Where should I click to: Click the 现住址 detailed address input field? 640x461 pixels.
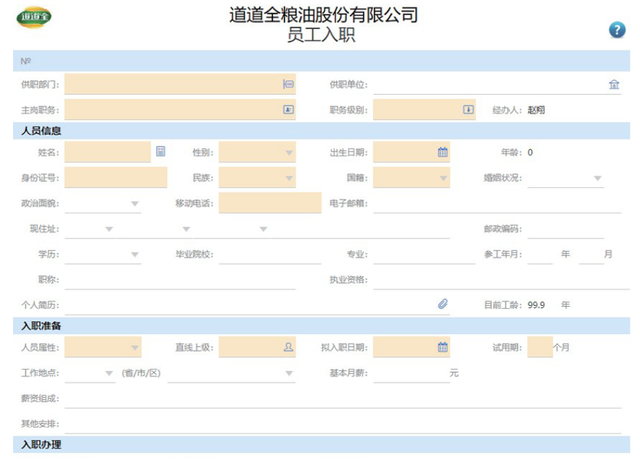point(360,229)
